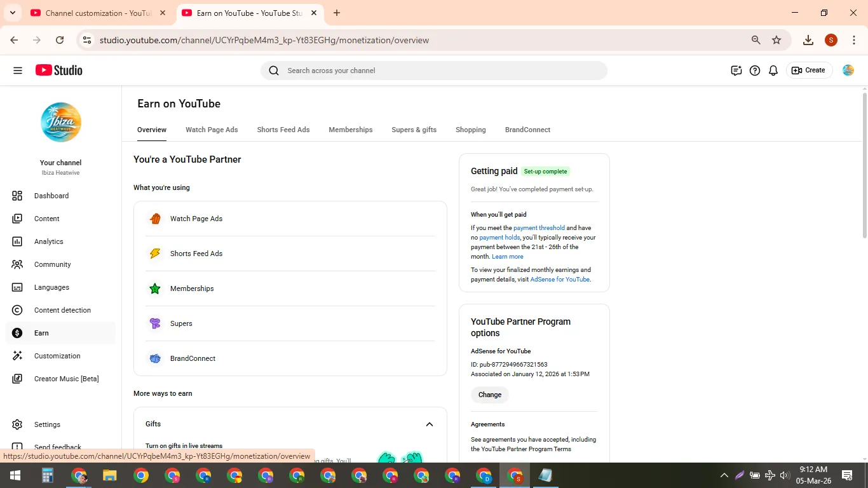868x488 pixels.
Task: Open a new browser tab
Action: tap(337, 13)
